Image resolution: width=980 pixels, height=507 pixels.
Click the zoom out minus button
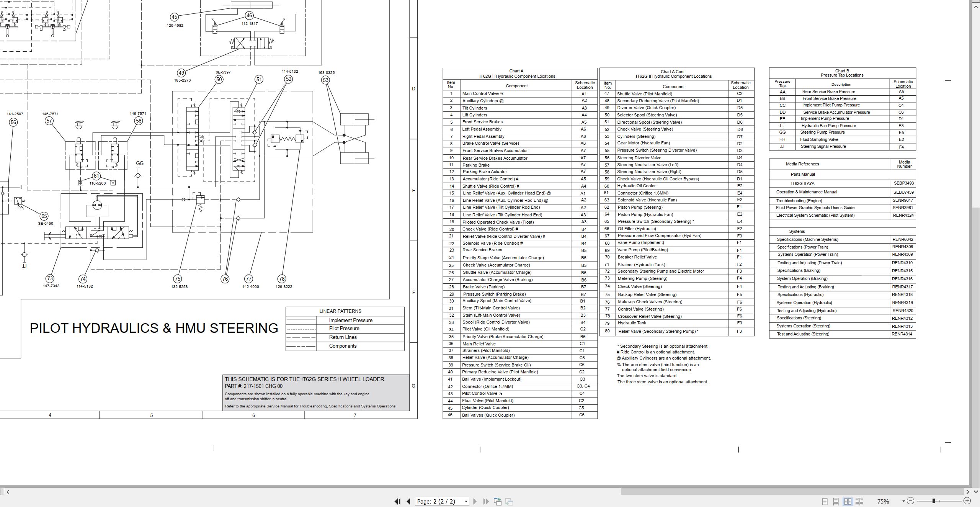pyautogui.click(x=910, y=501)
